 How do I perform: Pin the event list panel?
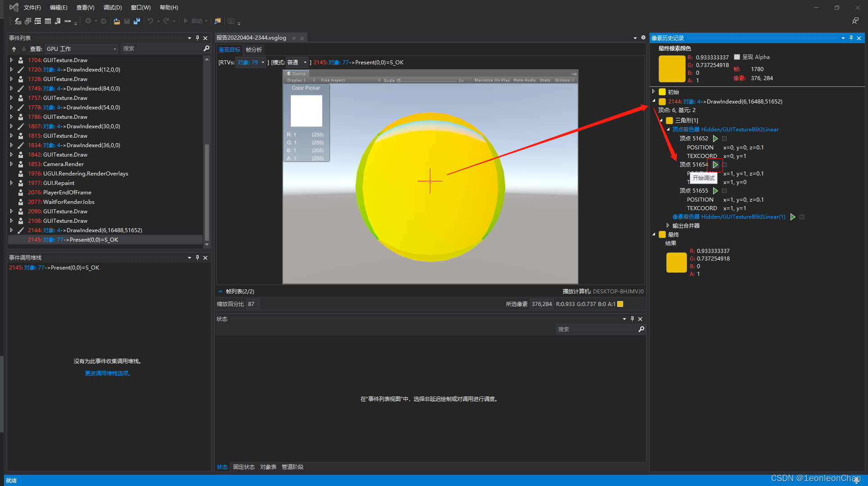point(197,38)
